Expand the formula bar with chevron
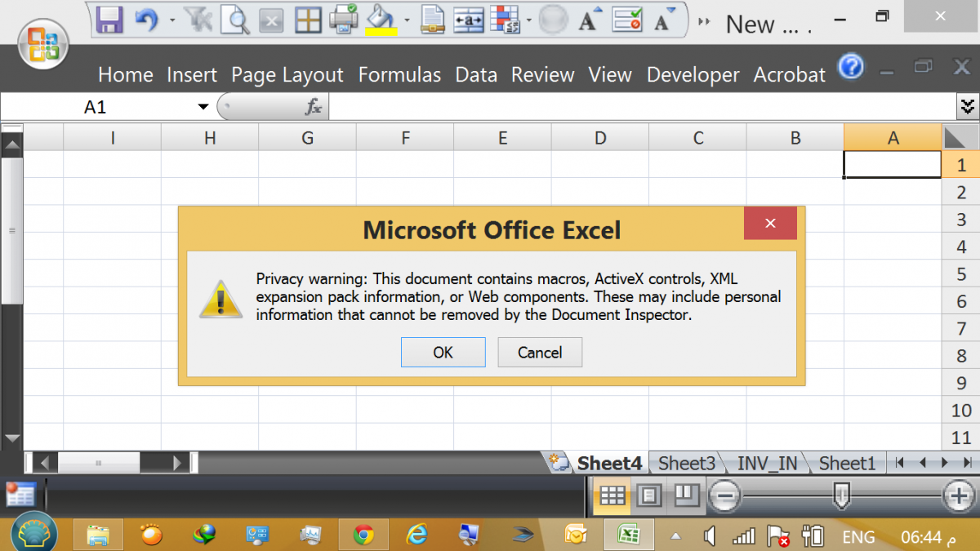The height and width of the screenshot is (551, 980). pos(968,107)
